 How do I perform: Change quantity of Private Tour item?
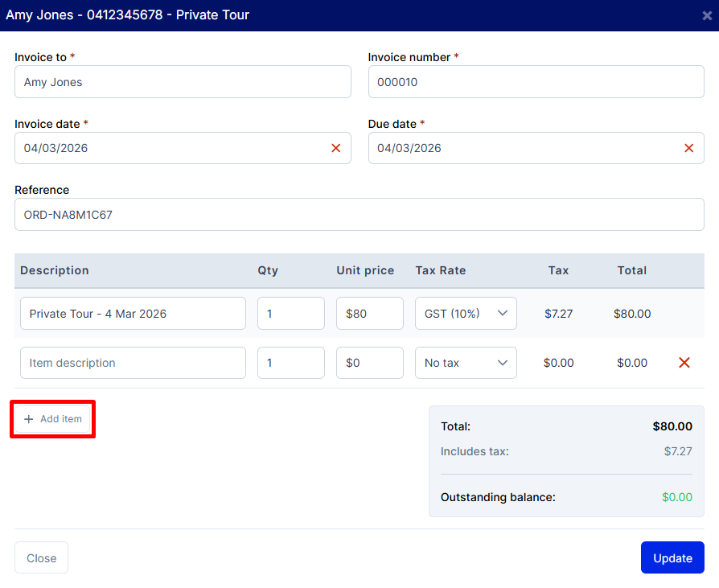(x=290, y=314)
